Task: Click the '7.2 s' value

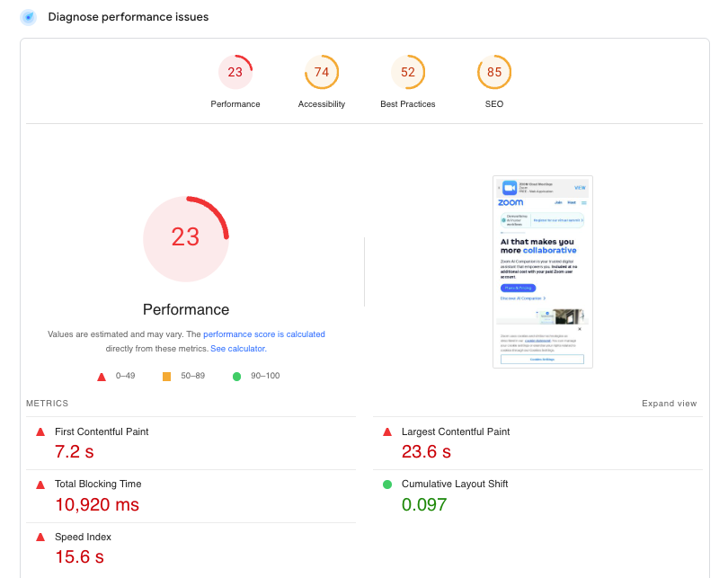Action: pos(75,452)
